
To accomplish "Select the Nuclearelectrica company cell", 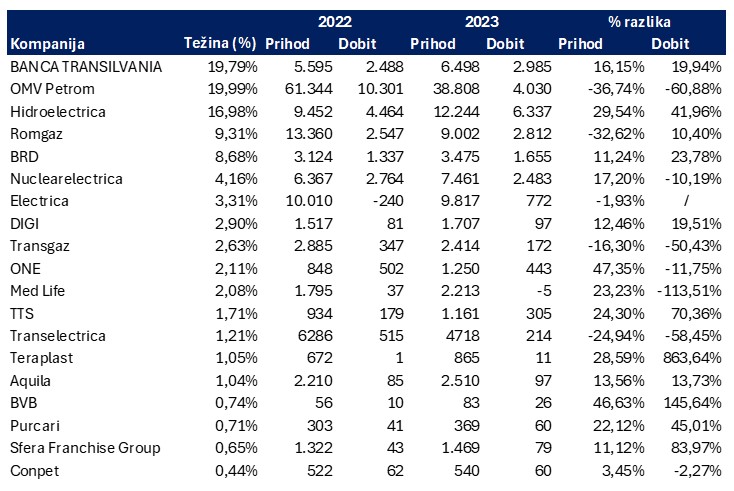I will pyautogui.click(x=65, y=179).
